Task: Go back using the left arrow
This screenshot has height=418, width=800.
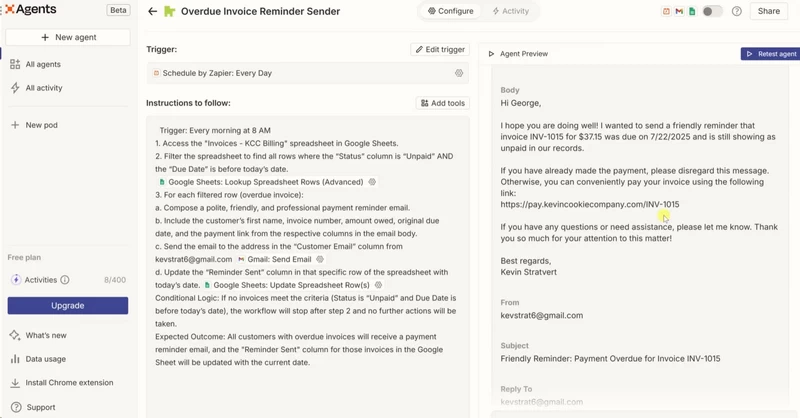Action: 152,11
